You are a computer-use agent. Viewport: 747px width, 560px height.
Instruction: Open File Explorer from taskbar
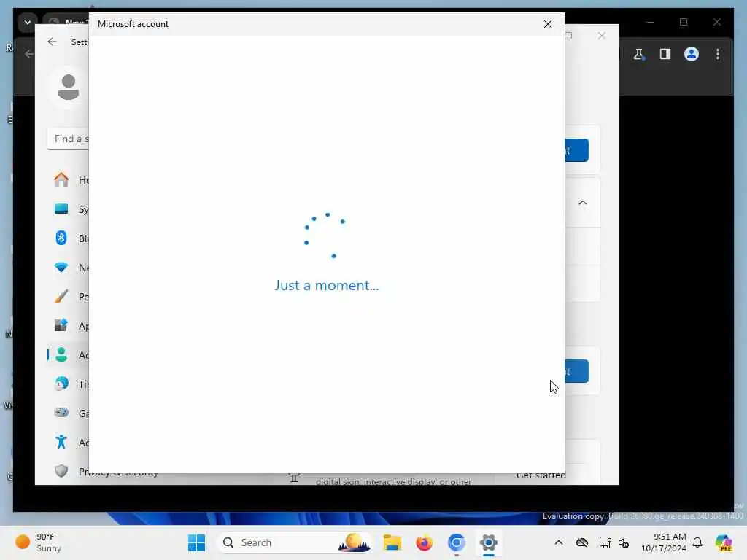pos(392,542)
